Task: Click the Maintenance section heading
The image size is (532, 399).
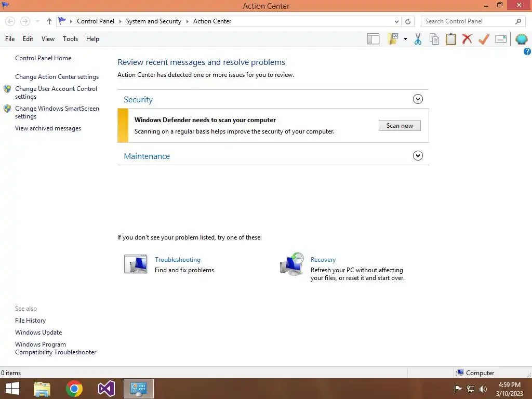Action: [147, 156]
